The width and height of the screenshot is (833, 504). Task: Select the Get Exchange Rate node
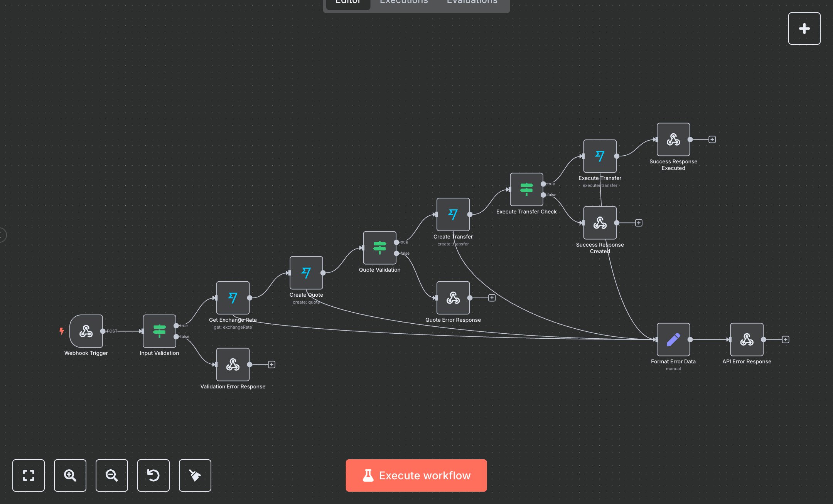coord(233,297)
